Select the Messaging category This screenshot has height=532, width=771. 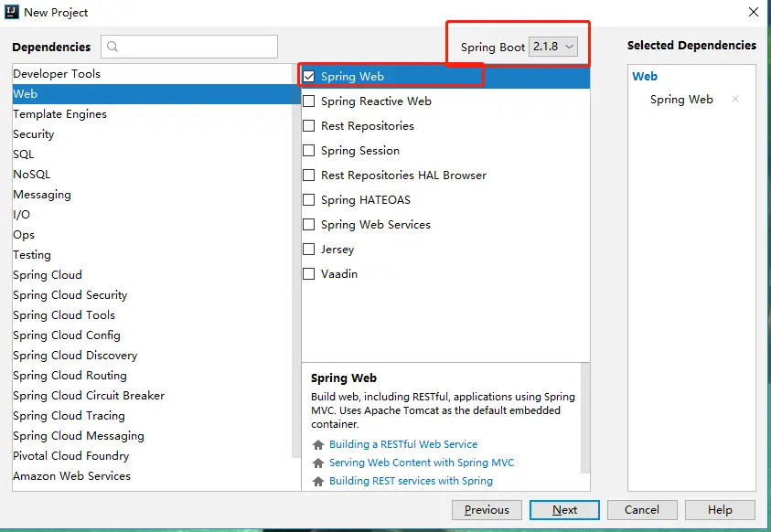click(x=152, y=195)
